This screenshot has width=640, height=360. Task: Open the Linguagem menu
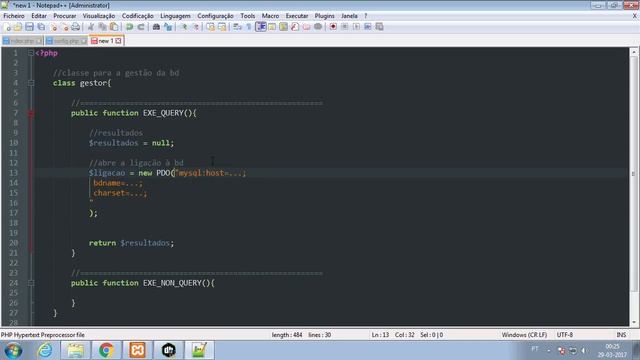click(x=175, y=16)
